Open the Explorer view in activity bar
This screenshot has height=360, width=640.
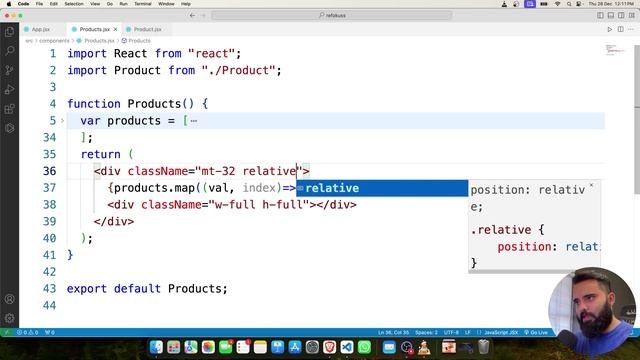tap(9, 32)
